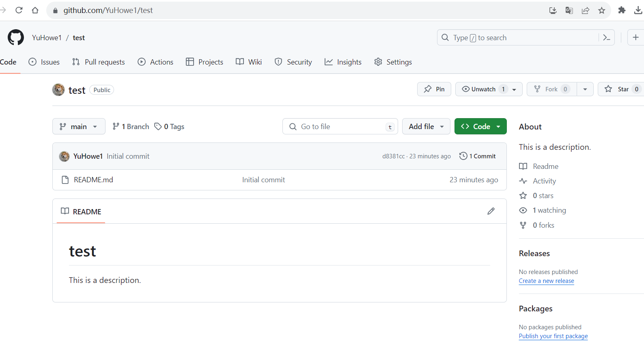Click Publish your first package link
644x341 pixels.
[x=553, y=336]
